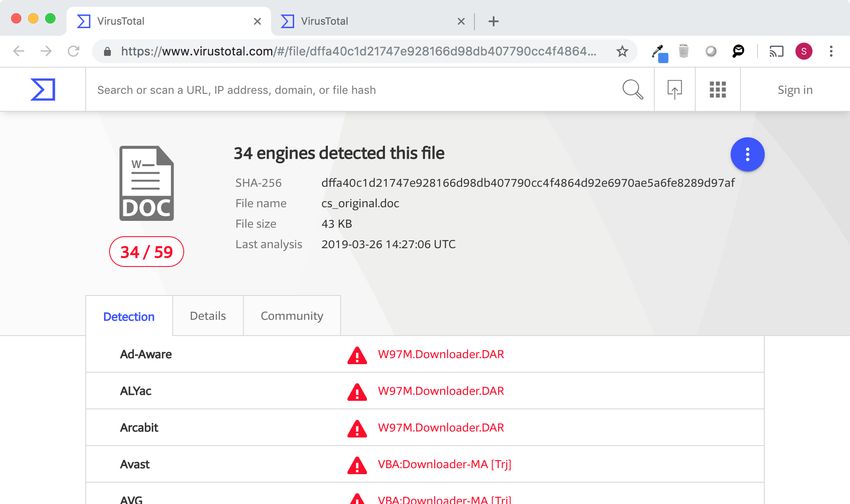The height and width of the screenshot is (504, 850).
Task: Open a new browser tab
Action: (x=493, y=21)
